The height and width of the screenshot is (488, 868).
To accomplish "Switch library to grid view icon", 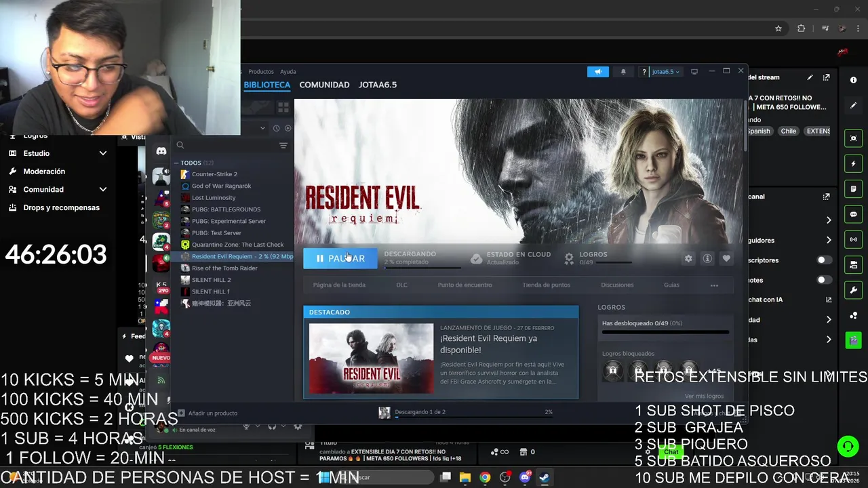I will pos(283,107).
